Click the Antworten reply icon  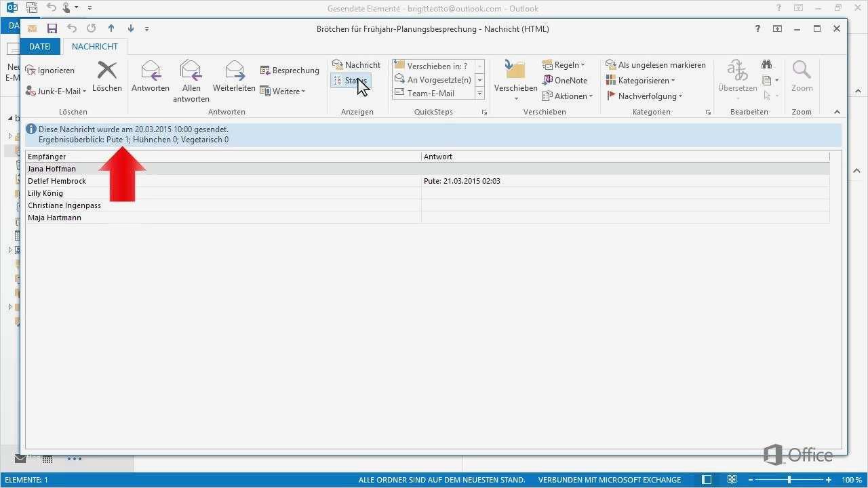click(149, 77)
